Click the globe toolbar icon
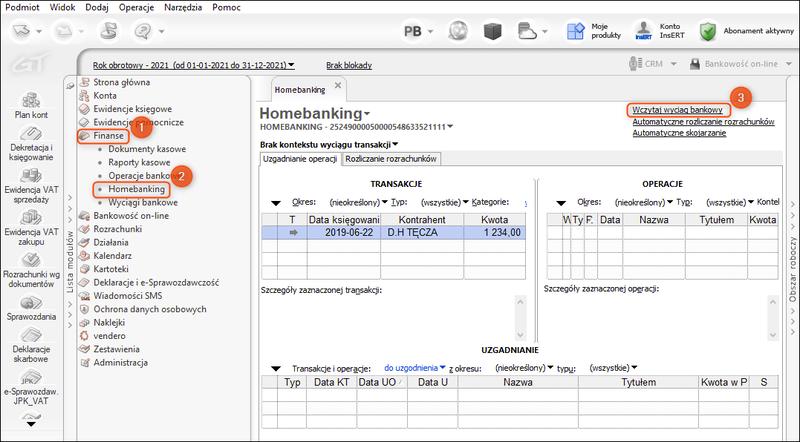 pyautogui.click(x=458, y=31)
